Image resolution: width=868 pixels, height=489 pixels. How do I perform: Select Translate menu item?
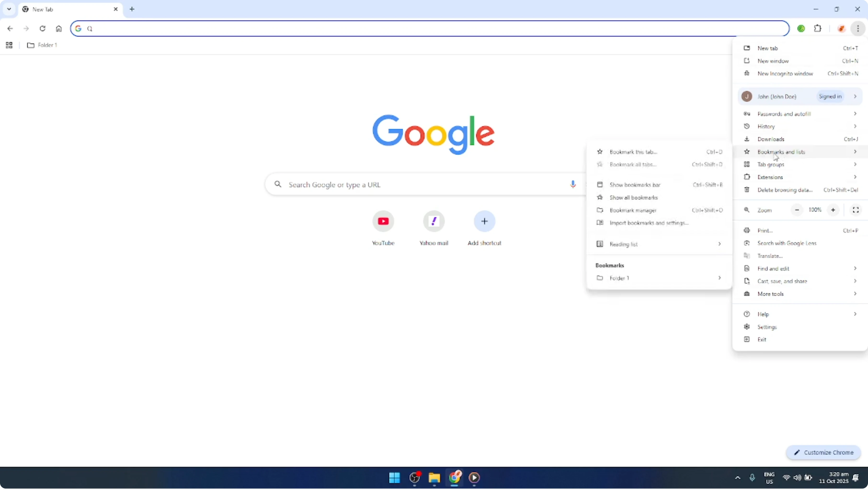[x=800, y=256]
